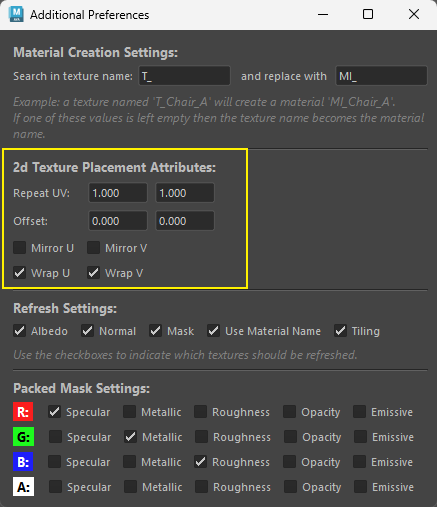Check Emissive in the A channel row
Screen dimensions: 437x507
[x=360, y=487]
